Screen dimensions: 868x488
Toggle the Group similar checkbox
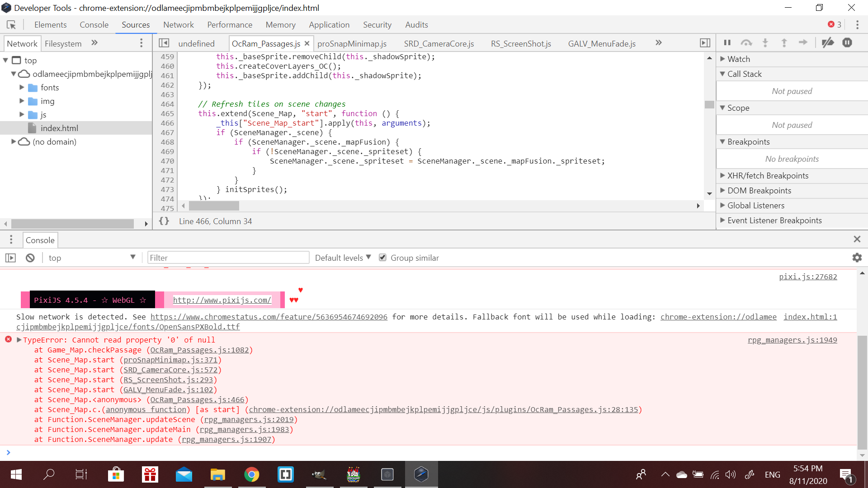[x=382, y=258]
